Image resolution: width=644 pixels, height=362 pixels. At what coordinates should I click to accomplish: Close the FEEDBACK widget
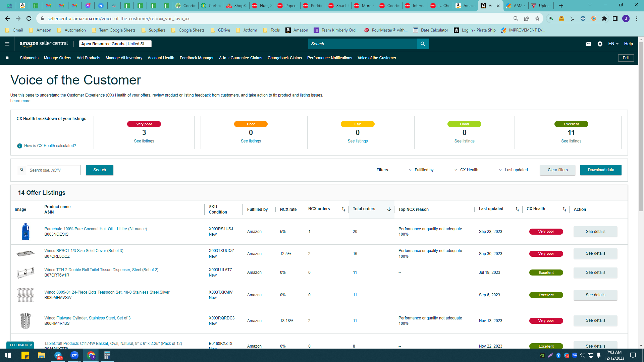point(31,345)
